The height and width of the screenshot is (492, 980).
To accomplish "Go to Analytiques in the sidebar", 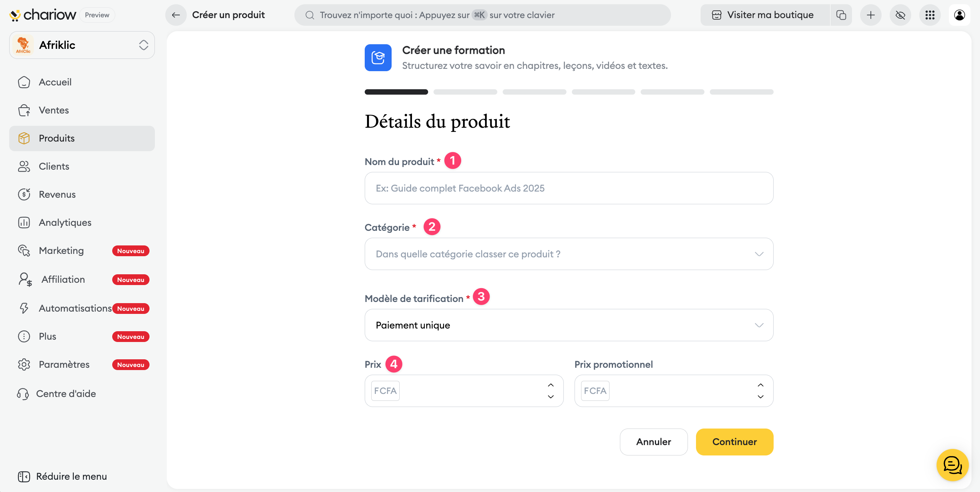I will [65, 223].
